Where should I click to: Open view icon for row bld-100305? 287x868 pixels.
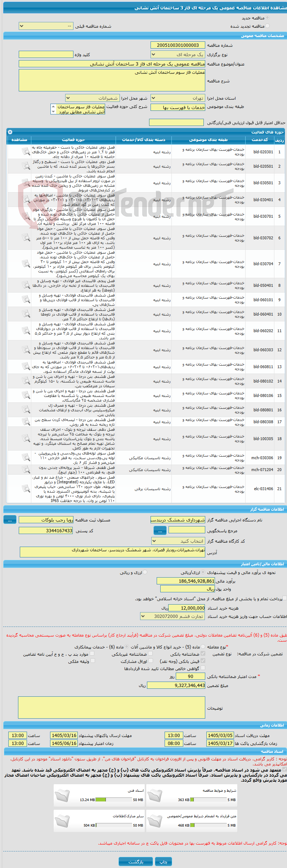[26, 439]
